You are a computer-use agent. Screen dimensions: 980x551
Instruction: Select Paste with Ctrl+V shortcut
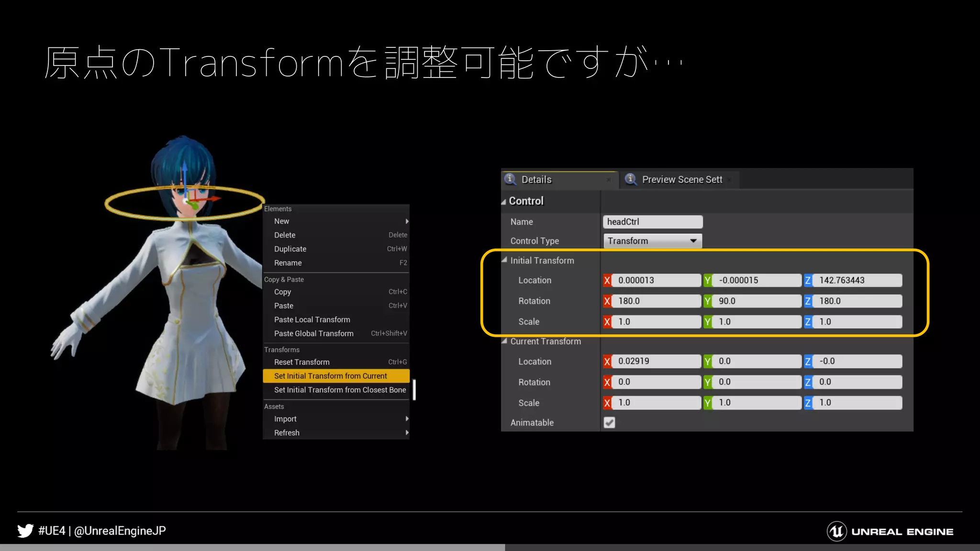(x=336, y=306)
